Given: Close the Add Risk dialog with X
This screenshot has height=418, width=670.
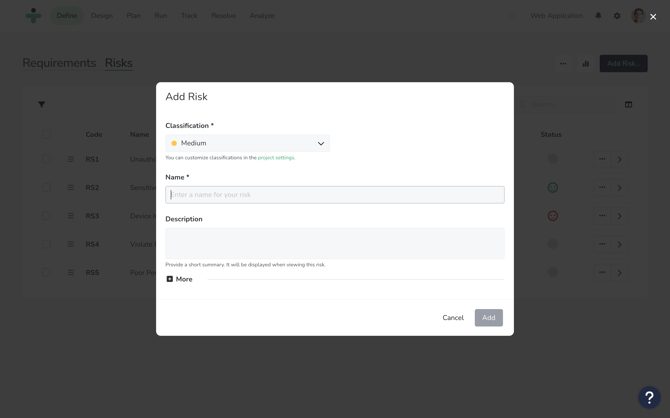Looking at the screenshot, I should coord(653,17).
